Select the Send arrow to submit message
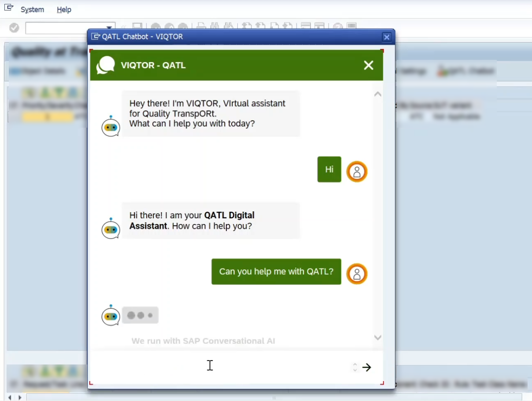The image size is (532, 401). (367, 367)
